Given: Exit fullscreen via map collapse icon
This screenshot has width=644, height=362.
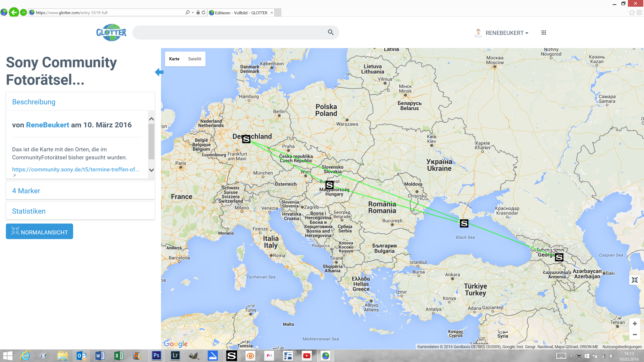Looking at the screenshot, I should 635,280.
